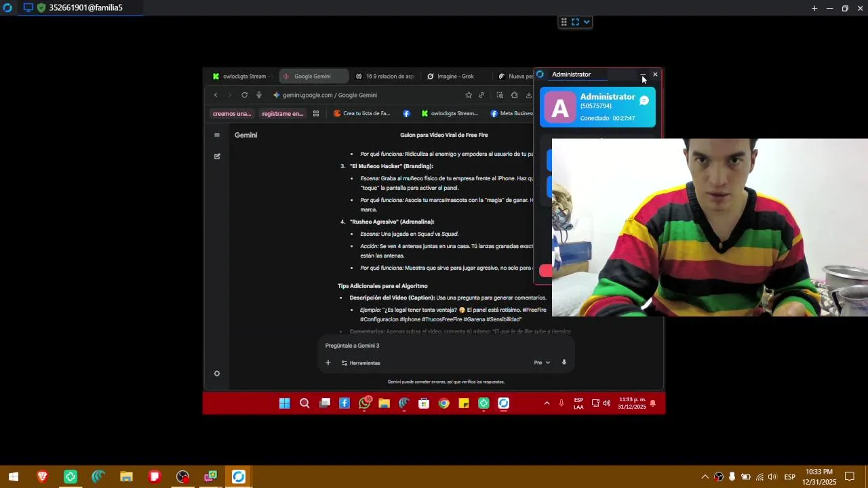Viewport: 868px width, 488px height.
Task: Open the active AnyDesk-like app in local taskbar
Action: tap(238, 476)
